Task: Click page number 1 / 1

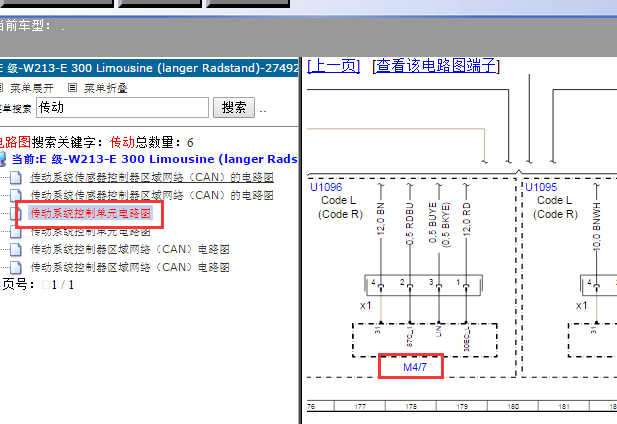Action: [x=63, y=285]
